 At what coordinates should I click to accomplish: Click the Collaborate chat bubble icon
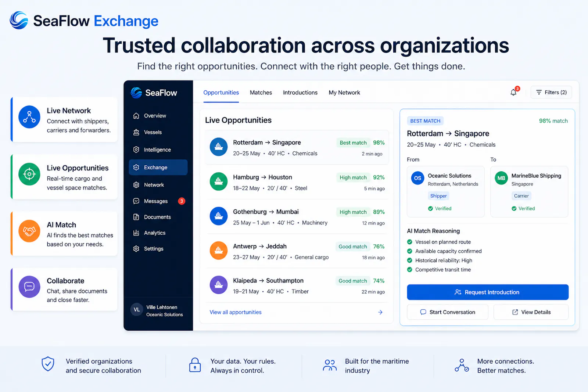(x=29, y=287)
